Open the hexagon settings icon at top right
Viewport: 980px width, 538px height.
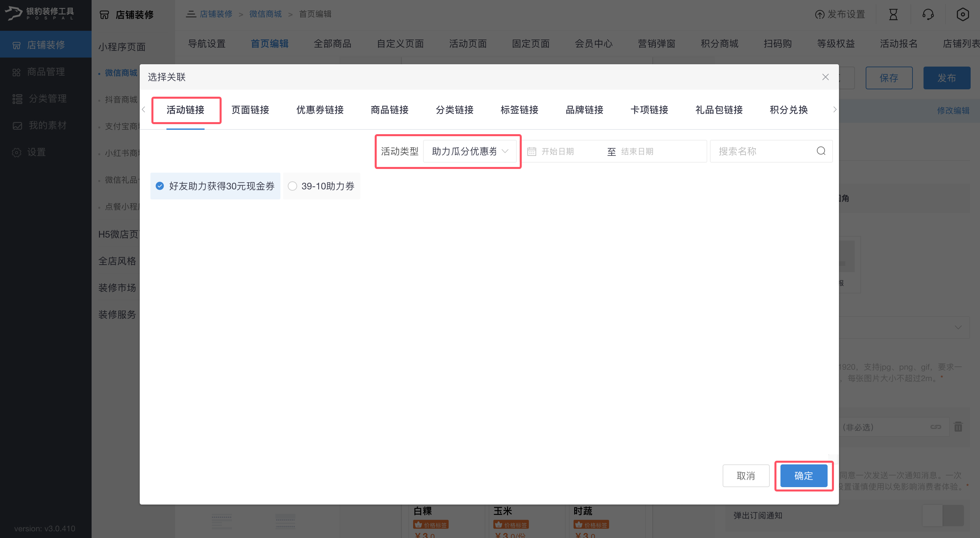(963, 14)
